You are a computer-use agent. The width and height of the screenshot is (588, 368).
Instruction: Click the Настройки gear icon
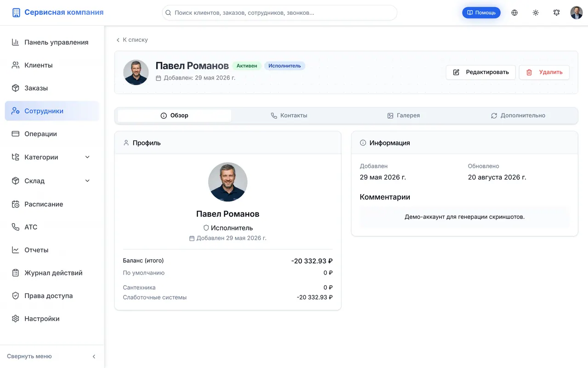click(16, 319)
